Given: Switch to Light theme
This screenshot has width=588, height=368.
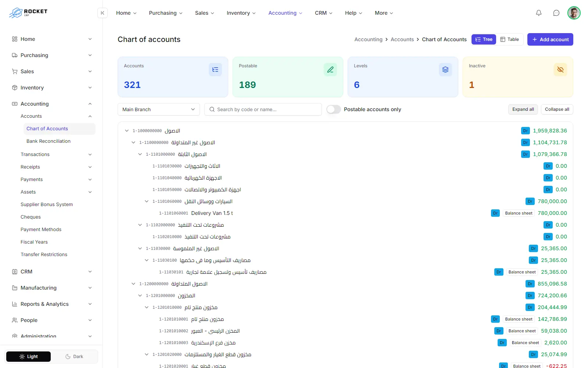Looking at the screenshot, I should pyautogui.click(x=29, y=357).
